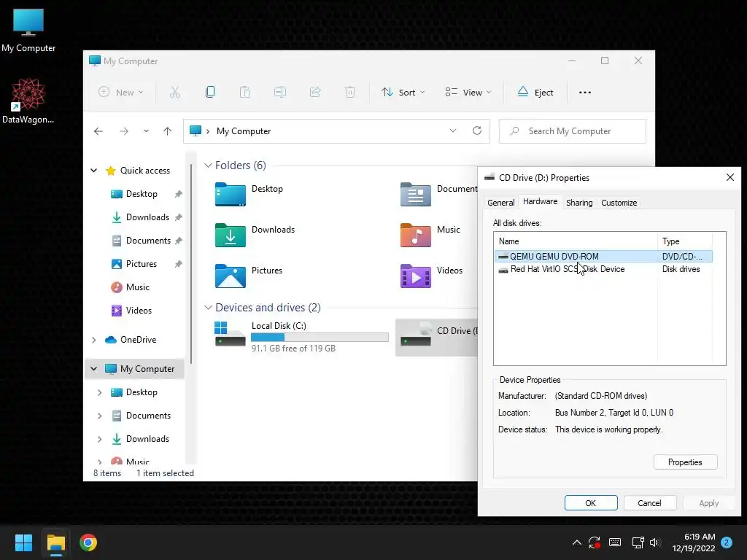Expand the address bar history dropdown
747x560 pixels.
(453, 131)
